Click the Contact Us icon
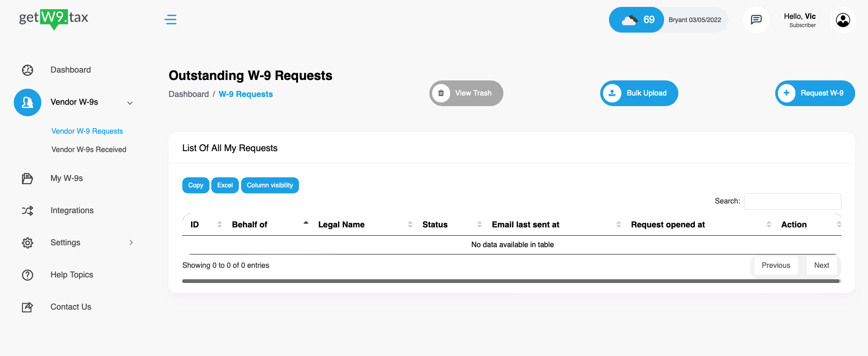Image resolution: width=868 pixels, height=356 pixels. (x=28, y=307)
